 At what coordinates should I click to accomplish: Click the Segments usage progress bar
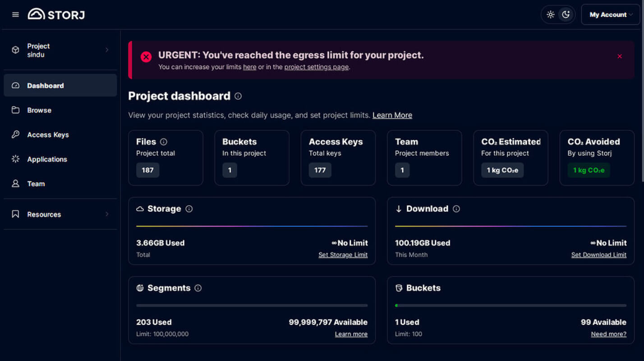point(252,305)
